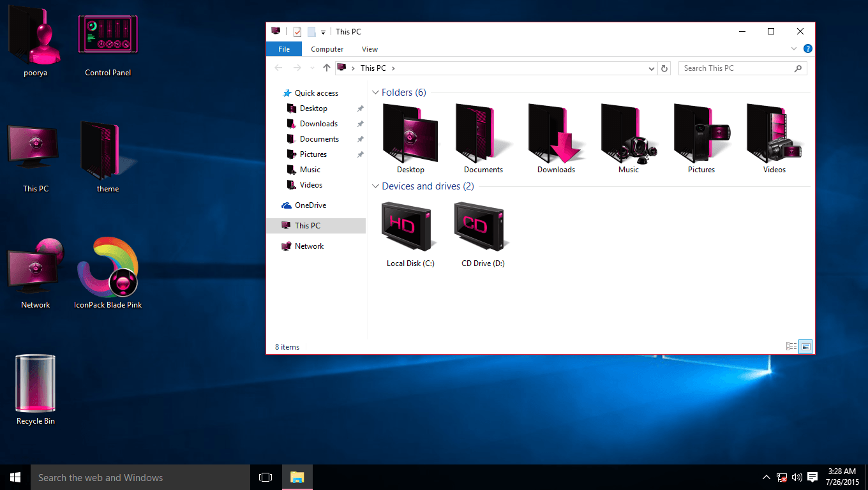Select Network in the navigation pane
Image resolution: width=868 pixels, height=490 pixels.
[x=308, y=246]
